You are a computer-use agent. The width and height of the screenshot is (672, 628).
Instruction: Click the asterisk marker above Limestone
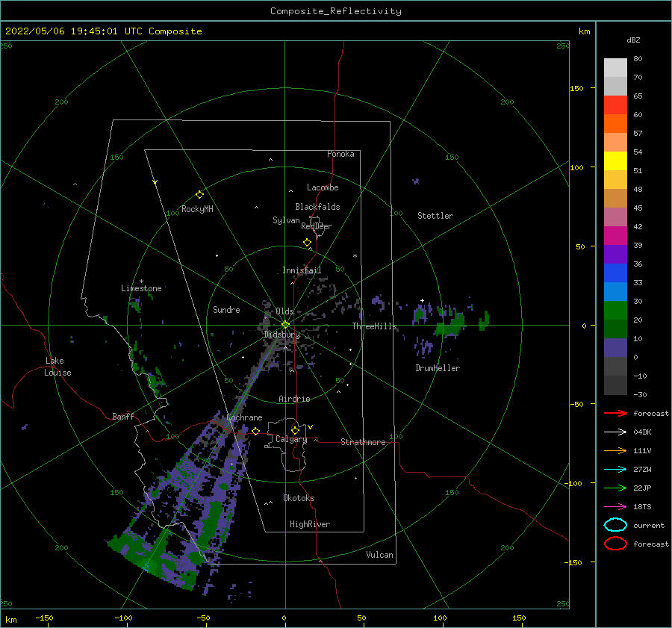tap(141, 282)
